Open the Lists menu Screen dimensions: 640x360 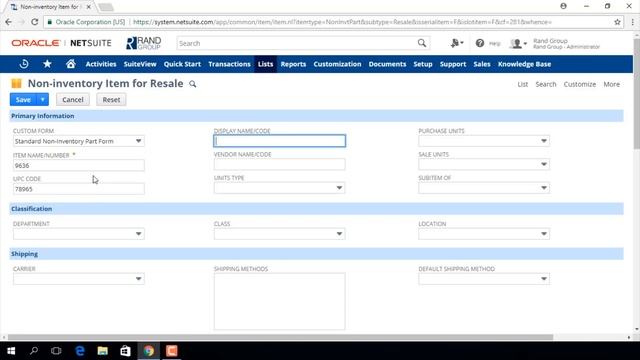(265, 64)
